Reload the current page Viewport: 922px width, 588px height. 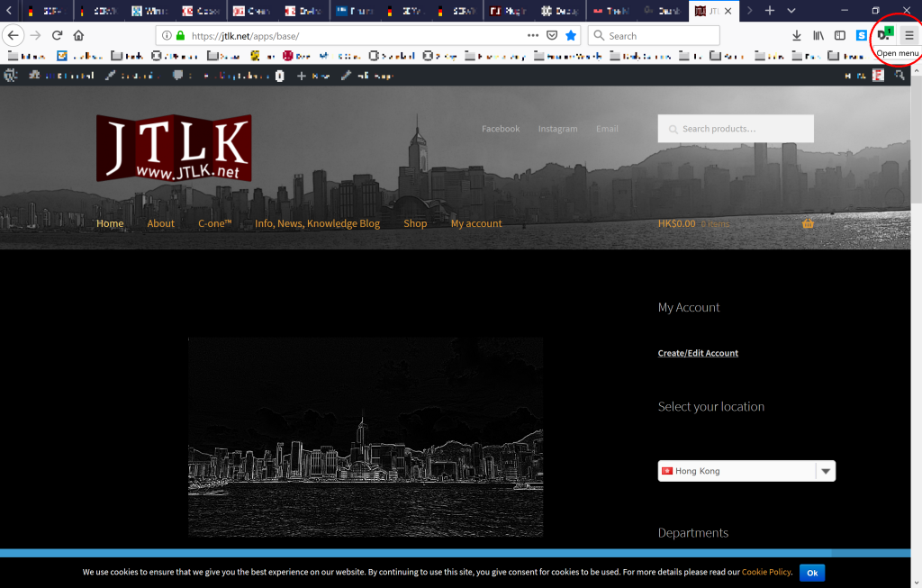point(57,35)
